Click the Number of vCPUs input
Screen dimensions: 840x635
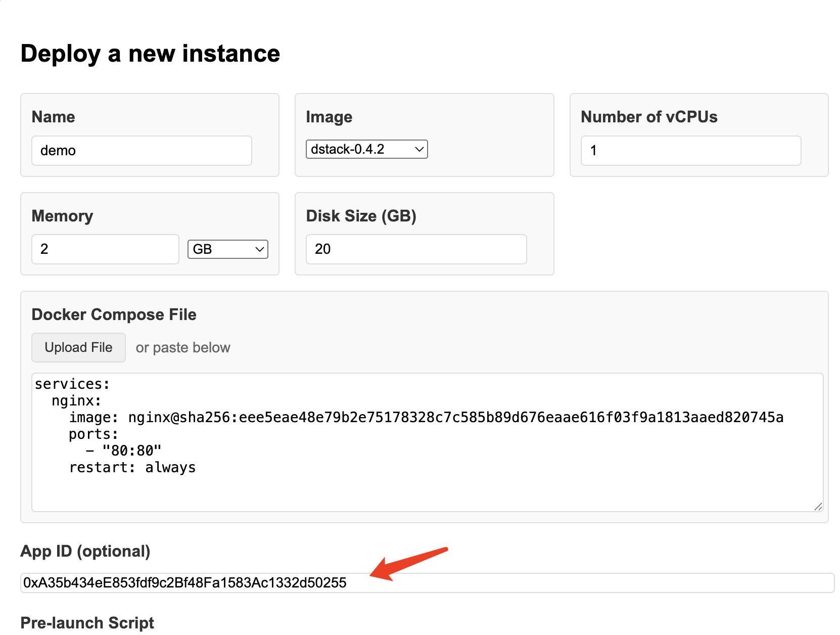pyautogui.click(x=690, y=150)
